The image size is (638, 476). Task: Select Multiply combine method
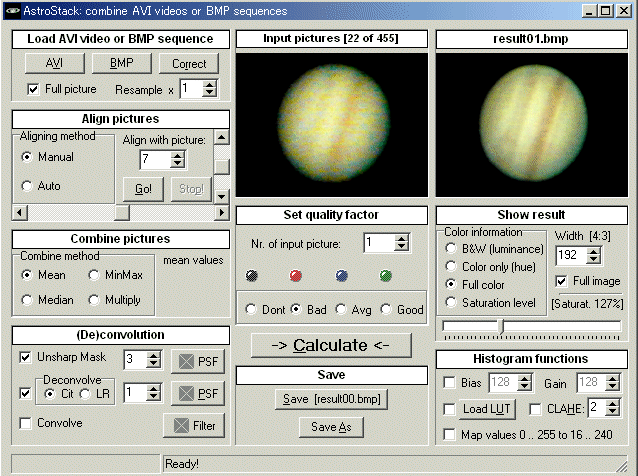[x=94, y=300]
